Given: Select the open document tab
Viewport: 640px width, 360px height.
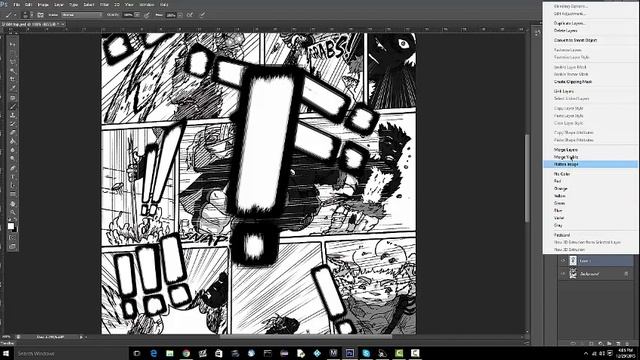Looking at the screenshot, I should pos(32,24).
